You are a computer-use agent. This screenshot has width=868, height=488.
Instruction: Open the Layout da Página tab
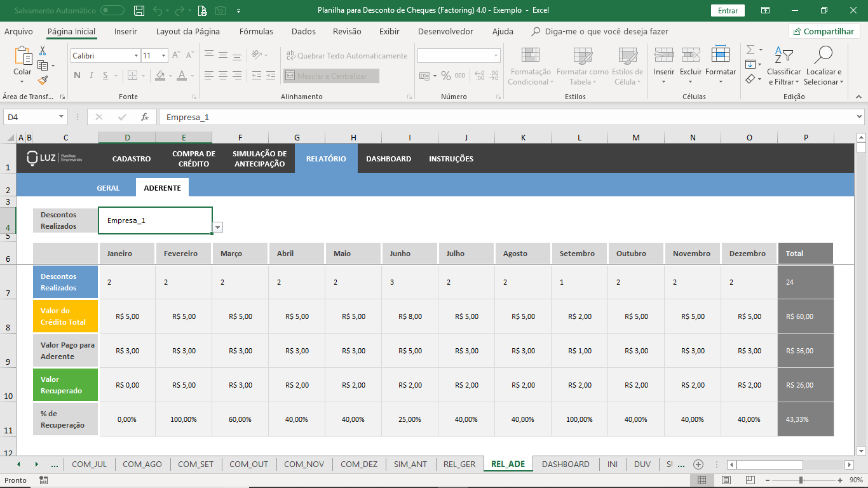(188, 31)
